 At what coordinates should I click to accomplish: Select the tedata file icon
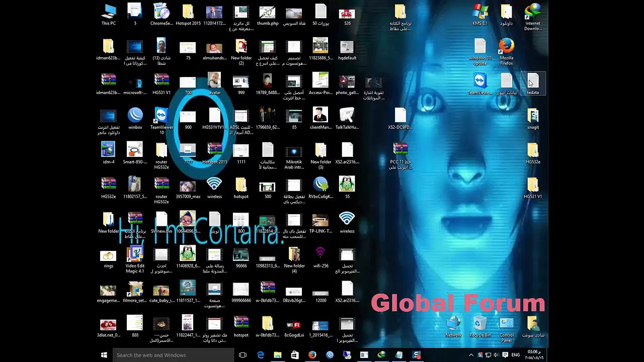pos(533,84)
